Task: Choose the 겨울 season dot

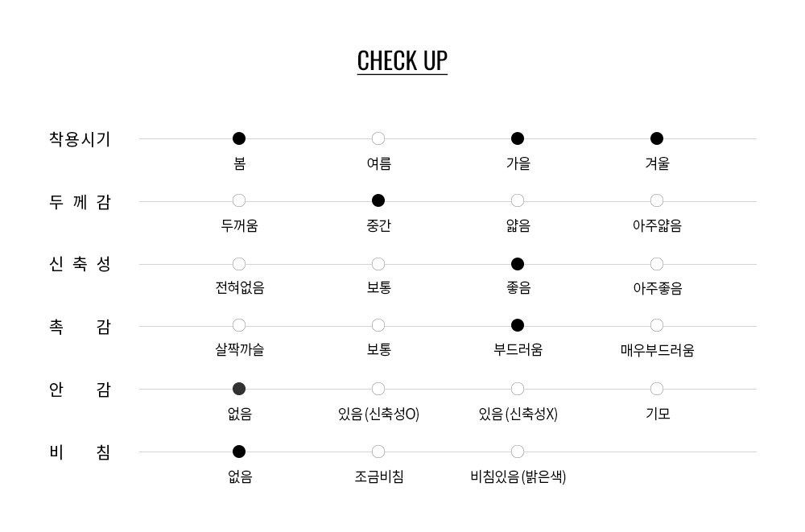Action: point(657,138)
